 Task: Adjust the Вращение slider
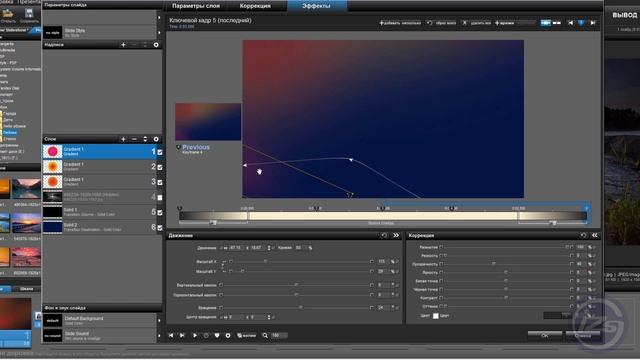pos(301,307)
